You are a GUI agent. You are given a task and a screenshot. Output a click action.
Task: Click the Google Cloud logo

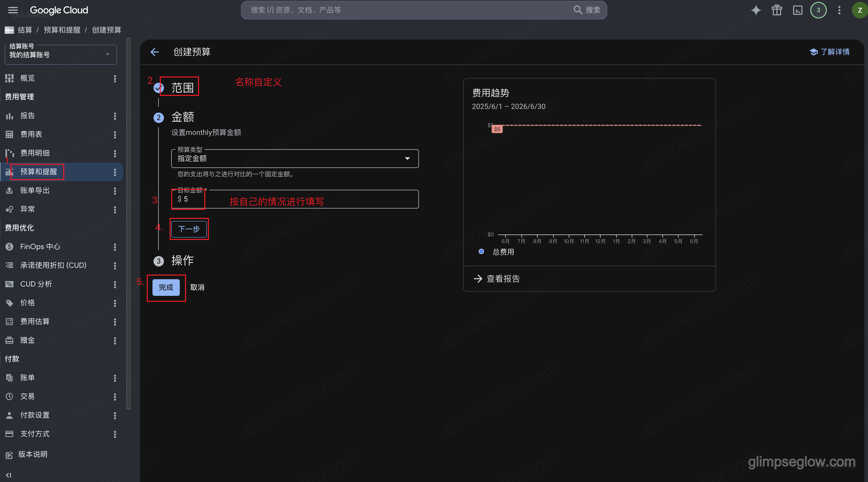tap(59, 10)
